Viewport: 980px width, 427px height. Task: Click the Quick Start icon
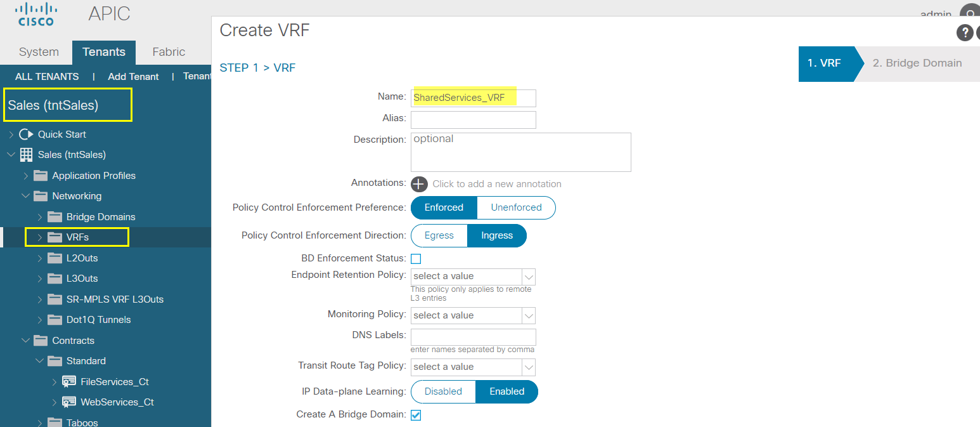(x=26, y=134)
